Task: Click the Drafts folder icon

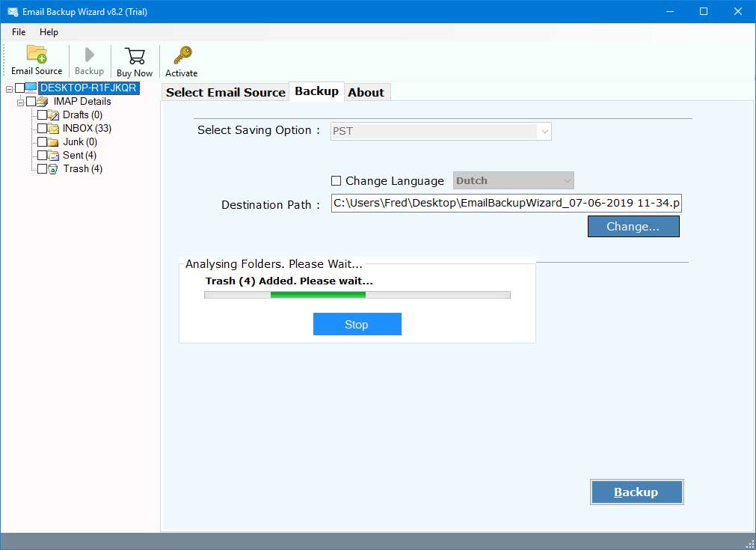Action: (54, 114)
